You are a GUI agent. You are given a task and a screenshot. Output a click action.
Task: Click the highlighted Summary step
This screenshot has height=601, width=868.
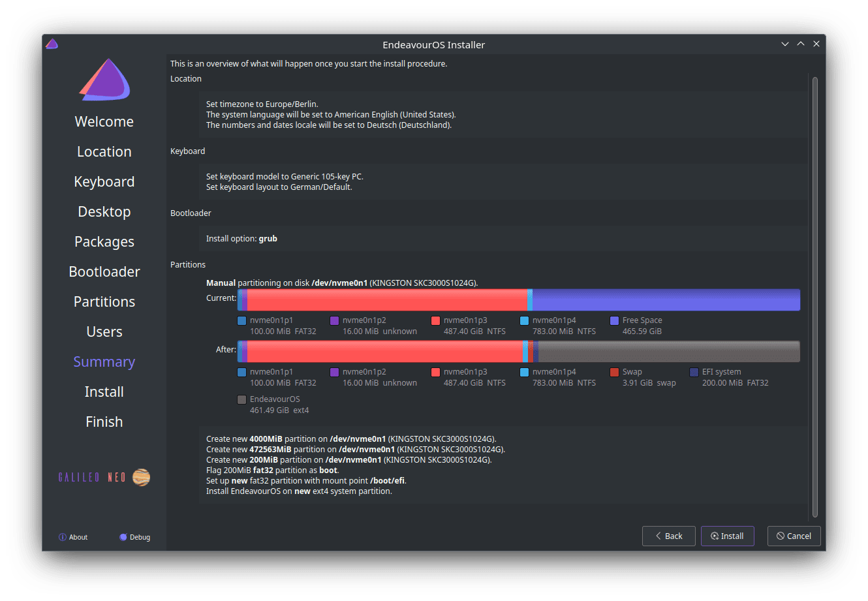click(104, 362)
